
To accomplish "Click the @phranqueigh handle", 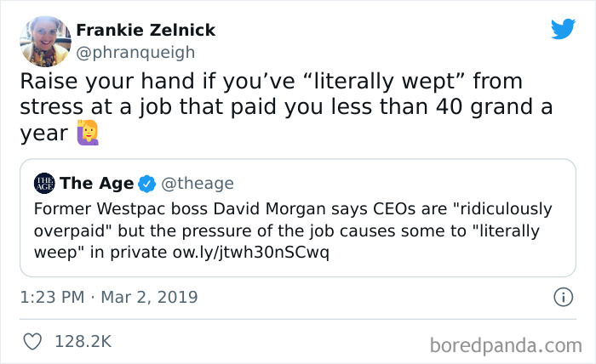I will pos(135,52).
